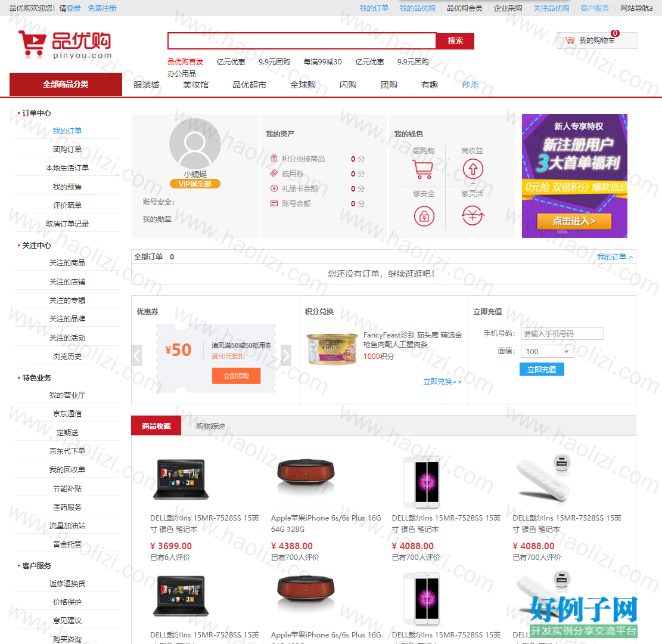Viewport: 662px width, 644px height.
Task: Open the 全球购 navigation item
Action: coord(303,85)
